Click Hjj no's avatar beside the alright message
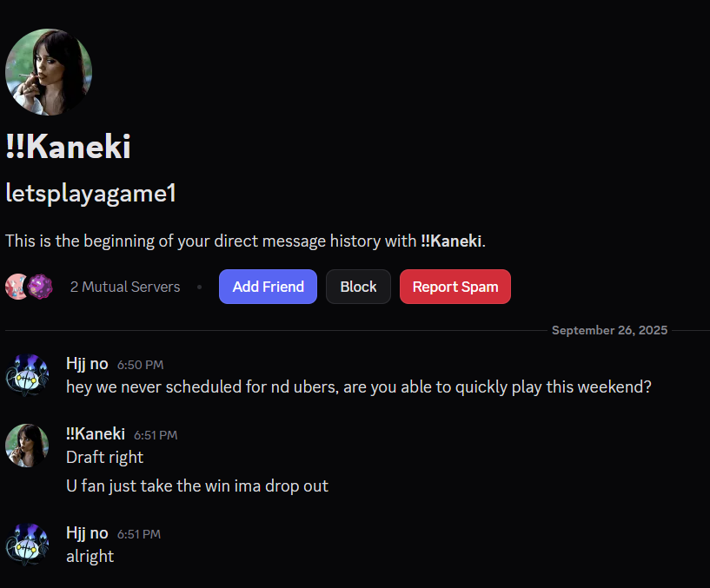Screen dimensions: 710x588 (x=27, y=545)
